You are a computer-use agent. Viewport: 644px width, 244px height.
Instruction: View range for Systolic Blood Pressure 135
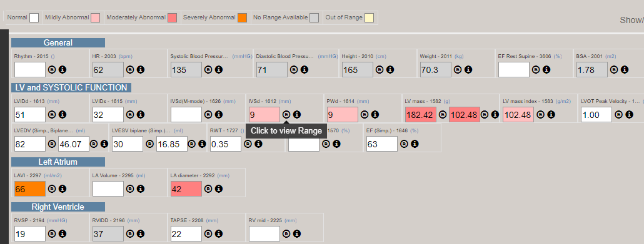pyautogui.click(x=208, y=70)
